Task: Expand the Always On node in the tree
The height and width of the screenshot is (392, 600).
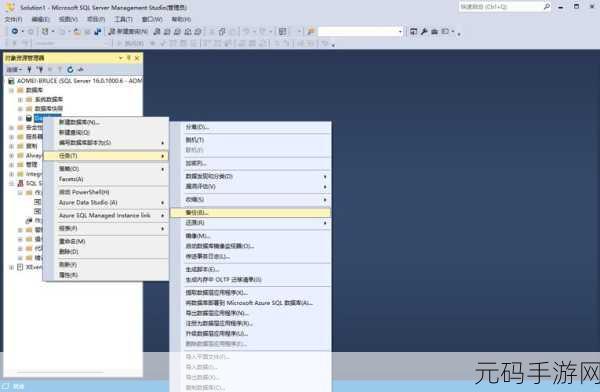Action: 11,156
